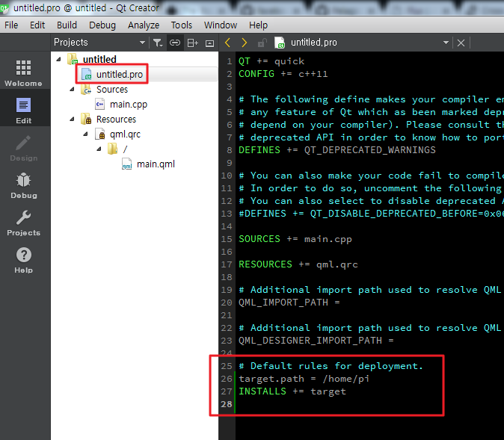Viewport: 504px width, 440px height.
Task: Select main.cpp in project tree
Action: pos(129,105)
